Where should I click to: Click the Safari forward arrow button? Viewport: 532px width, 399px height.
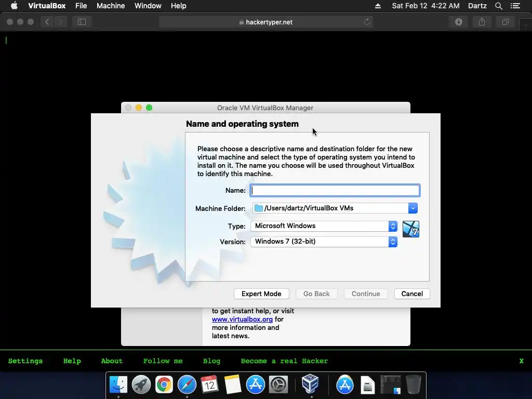point(60,22)
